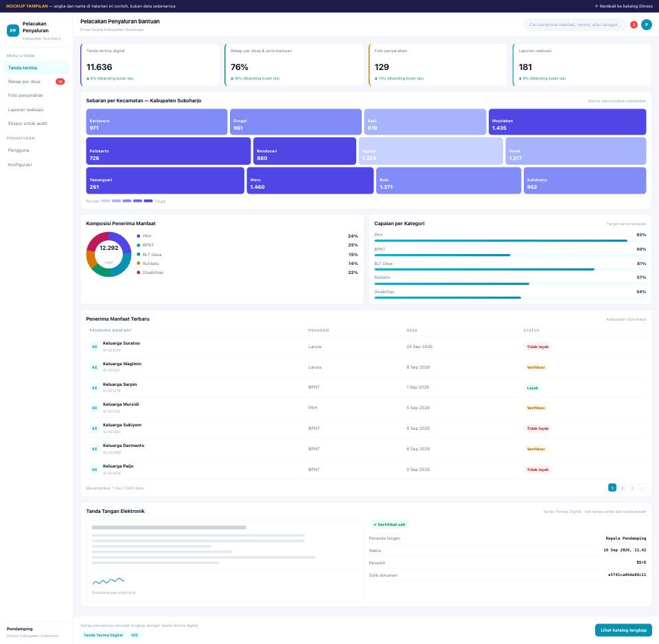This screenshot has width=659, height=644.
Task: Click the BLT Desa progress bar
Action: [510, 269]
